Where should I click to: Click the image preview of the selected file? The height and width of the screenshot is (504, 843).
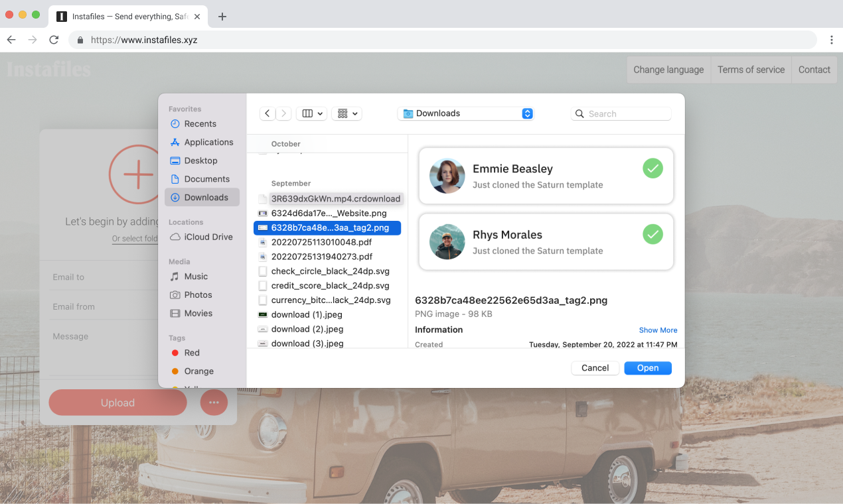(x=546, y=209)
